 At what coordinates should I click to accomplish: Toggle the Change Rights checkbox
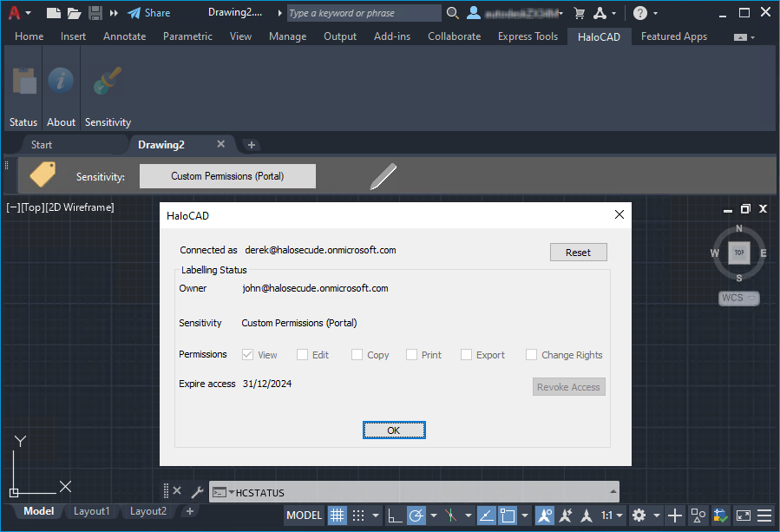click(531, 355)
